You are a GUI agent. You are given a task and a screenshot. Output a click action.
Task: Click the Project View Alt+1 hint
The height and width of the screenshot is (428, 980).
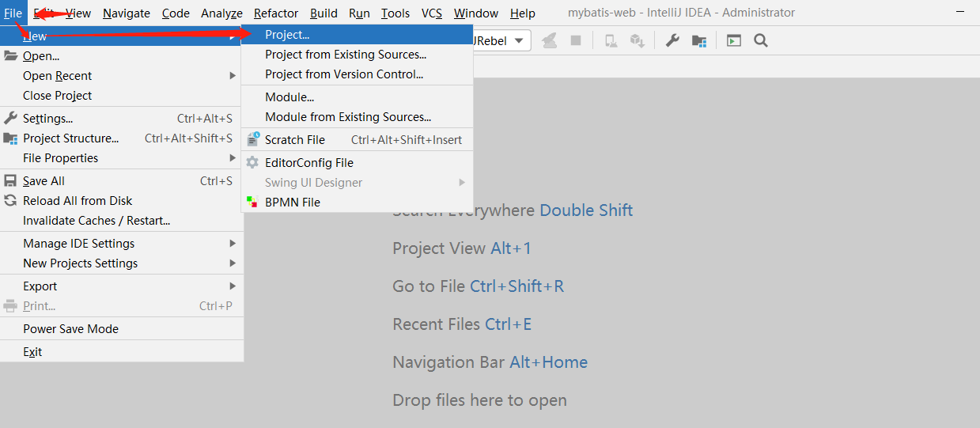pyautogui.click(x=462, y=248)
